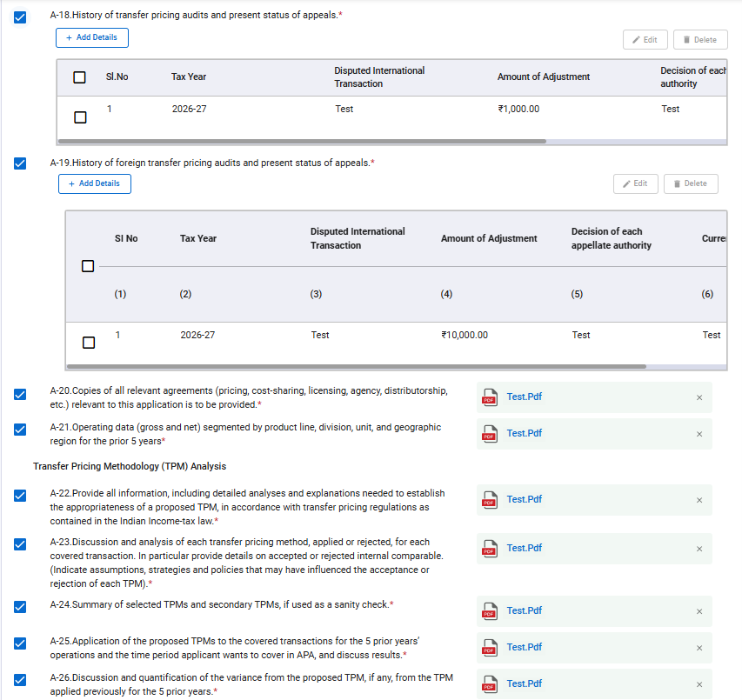
Task: Select row 1 checkbox in A-18 table
Action: (x=80, y=117)
